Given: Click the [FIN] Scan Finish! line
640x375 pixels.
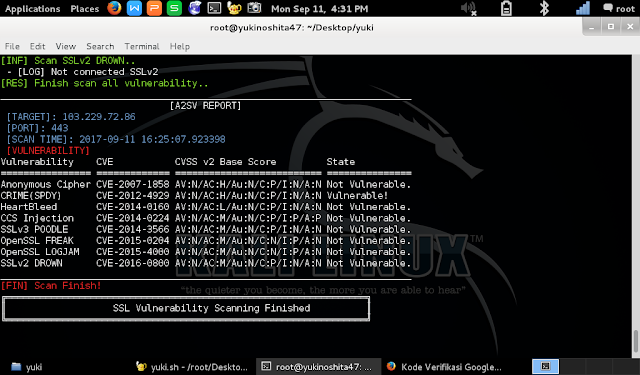Looking at the screenshot, I should click(51, 286).
